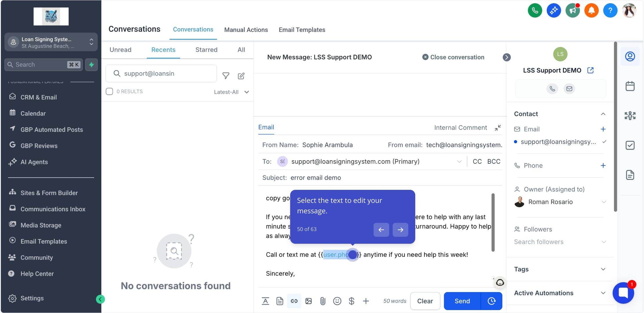Open the Latest-All sort dropdown
The image size is (644, 313).
(231, 92)
